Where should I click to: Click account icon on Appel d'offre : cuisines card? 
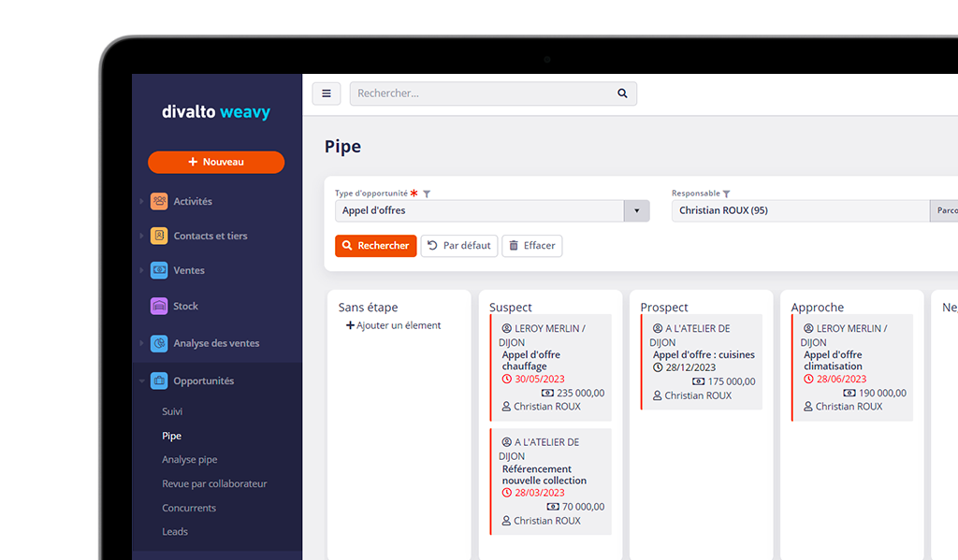658,328
